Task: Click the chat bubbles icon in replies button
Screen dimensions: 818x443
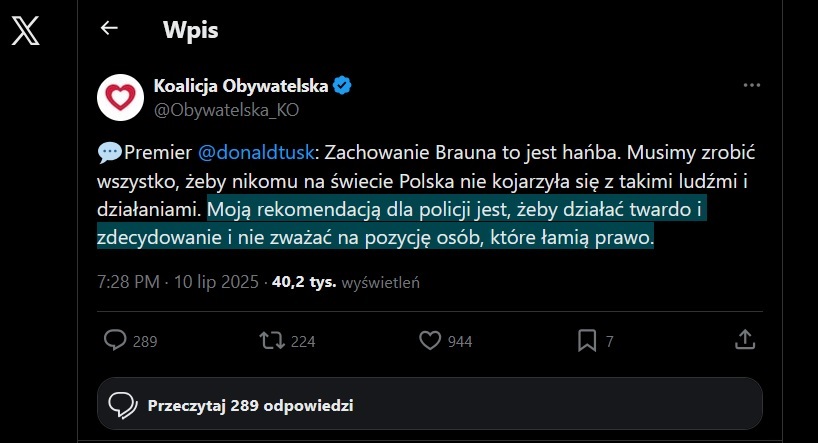Action: click(x=122, y=406)
